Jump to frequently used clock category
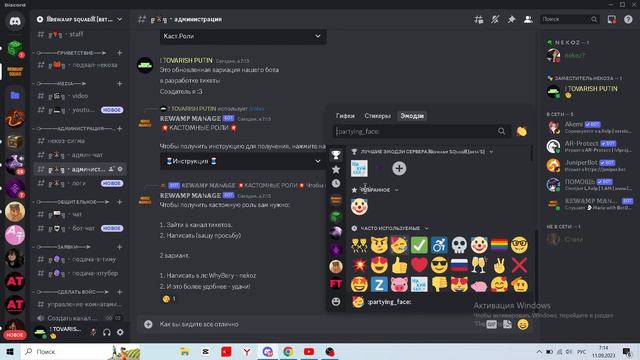Image resolution: width=640 pixels, height=360 pixels. [x=336, y=183]
